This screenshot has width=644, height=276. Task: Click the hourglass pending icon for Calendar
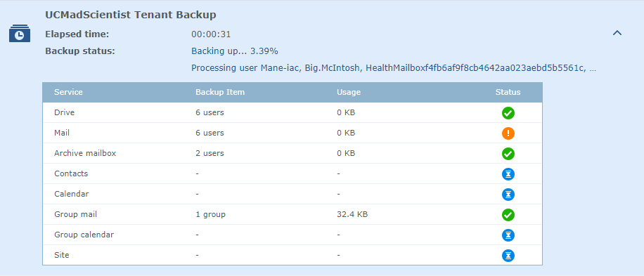point(508,195)
